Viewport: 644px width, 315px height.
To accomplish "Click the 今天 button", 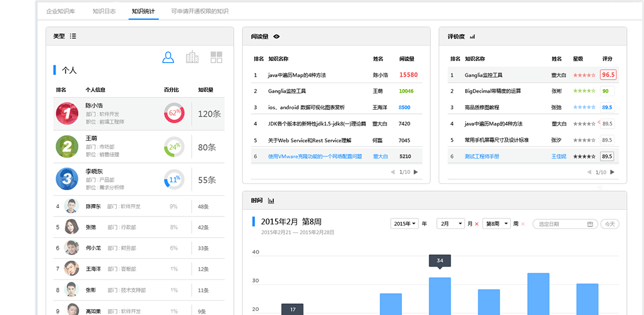I will (610, 224).
